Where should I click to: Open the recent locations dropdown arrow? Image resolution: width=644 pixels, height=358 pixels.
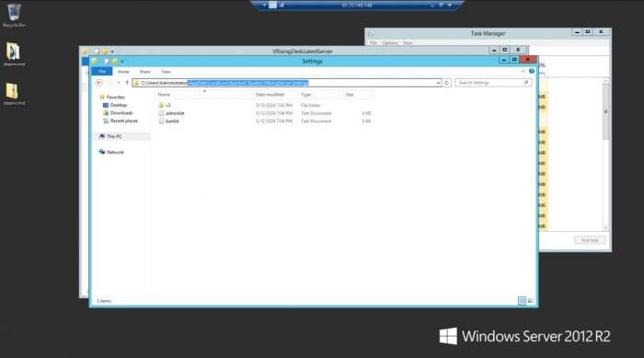119,83
